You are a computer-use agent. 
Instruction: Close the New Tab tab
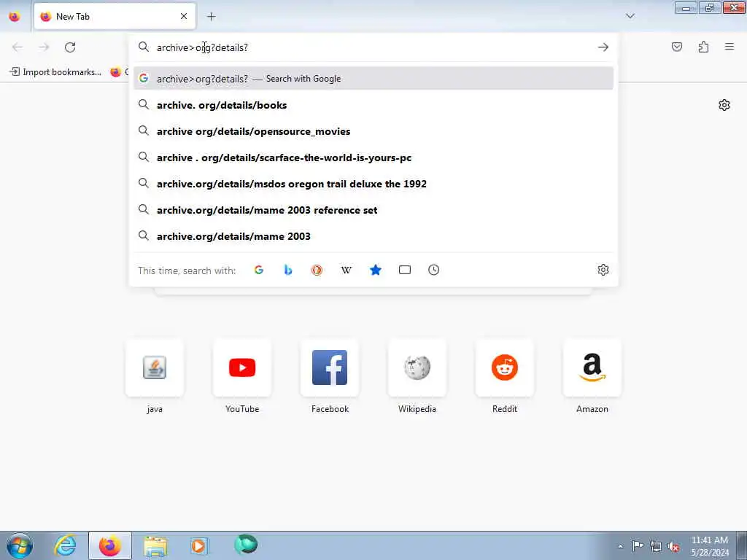tap(184, 17)
